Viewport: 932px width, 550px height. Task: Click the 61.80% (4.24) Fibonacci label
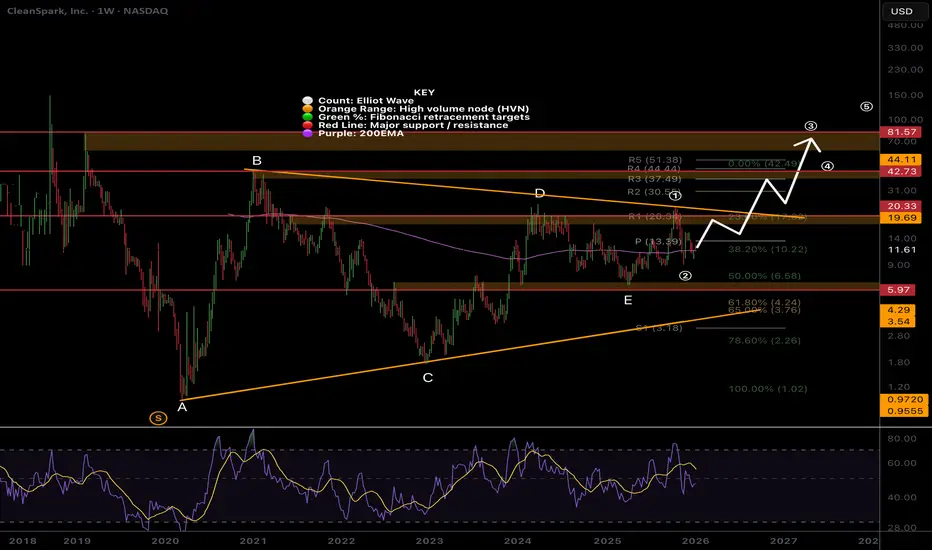pyautogui.click(x=764, y=302)
